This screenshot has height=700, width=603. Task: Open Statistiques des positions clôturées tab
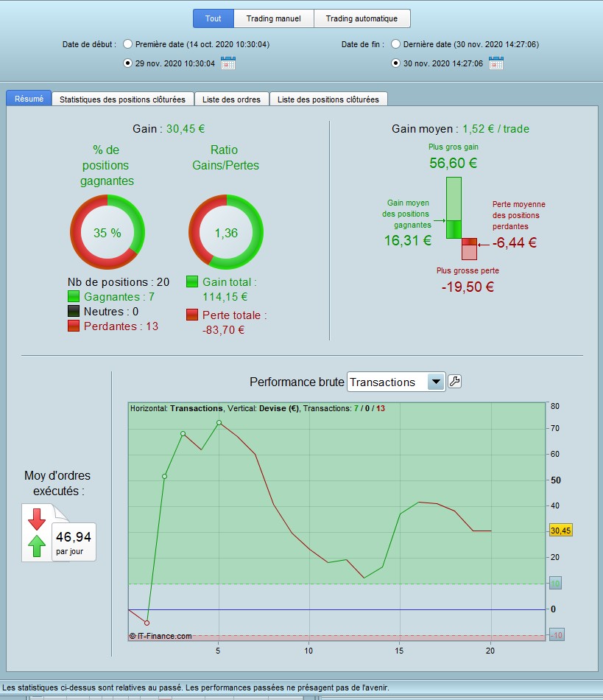click(x=123, y=99)
